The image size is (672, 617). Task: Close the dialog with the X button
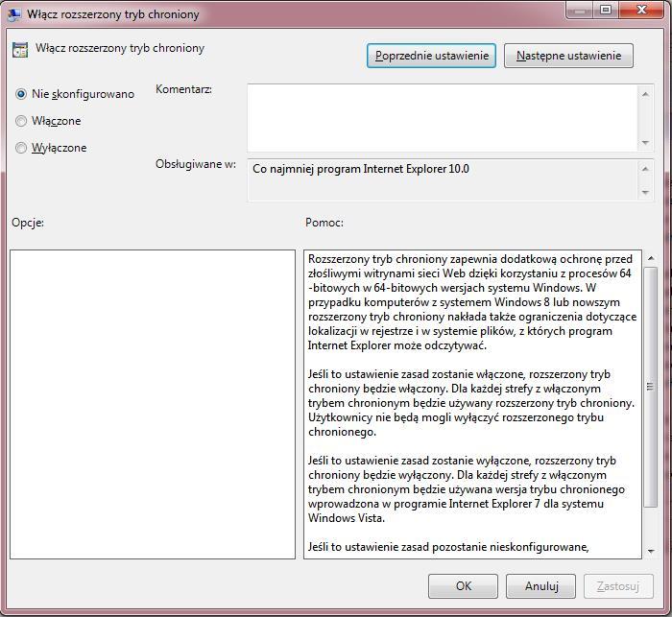[x=641, y=10]
